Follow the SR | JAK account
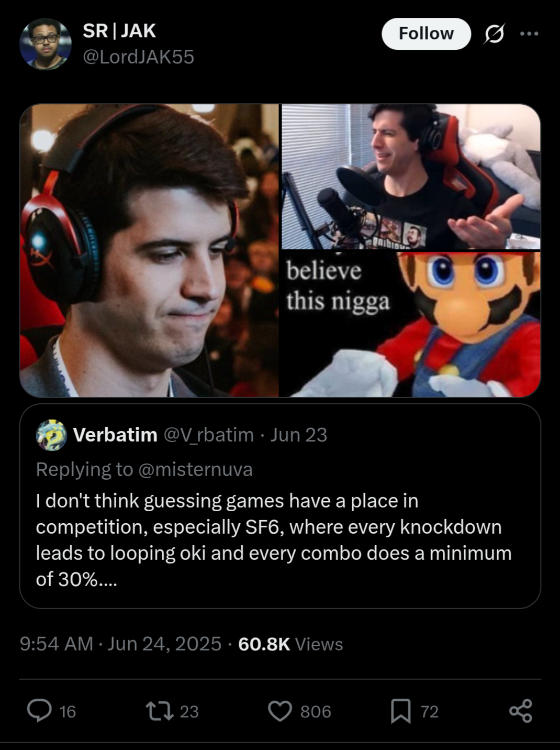 [426, 34]
